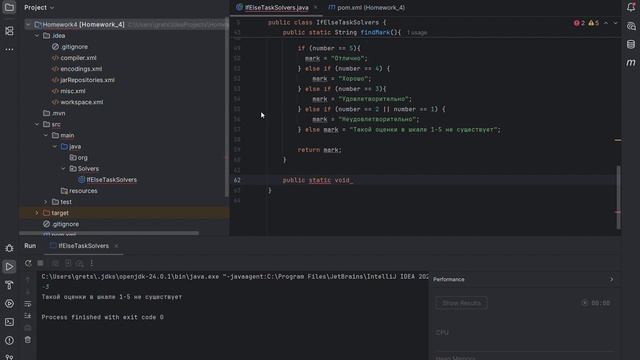
Task: Switch to pom.xml (Homework_4) tab
Action: click(x=367, y=7)
